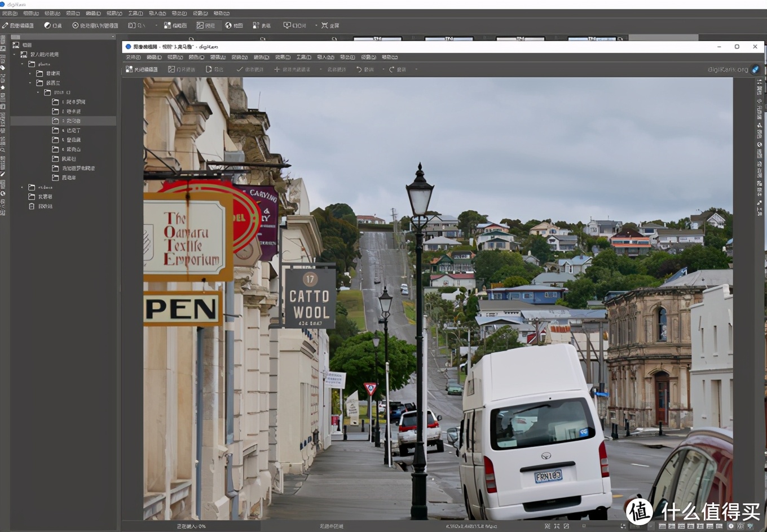Enable the Map view mode
Viewport: 767px width, 532px height.
233,25
